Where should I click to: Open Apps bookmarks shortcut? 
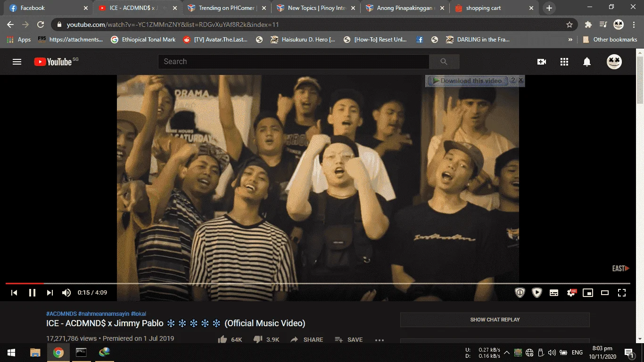19,40
